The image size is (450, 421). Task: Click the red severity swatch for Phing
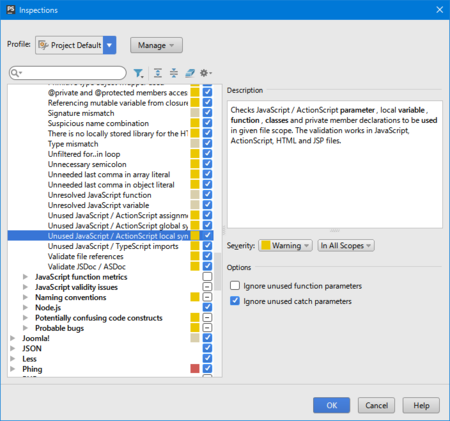pyautogui.click(x=195, y=368)
